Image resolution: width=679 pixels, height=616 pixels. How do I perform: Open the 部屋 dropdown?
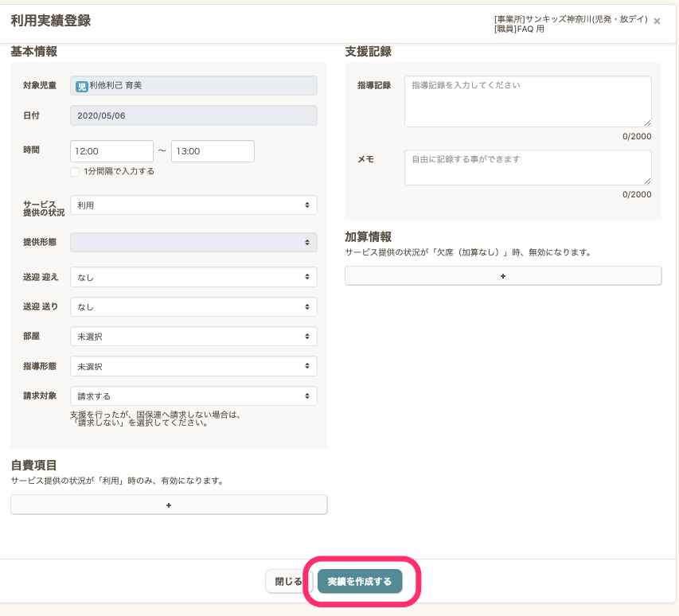click(193, 337)
